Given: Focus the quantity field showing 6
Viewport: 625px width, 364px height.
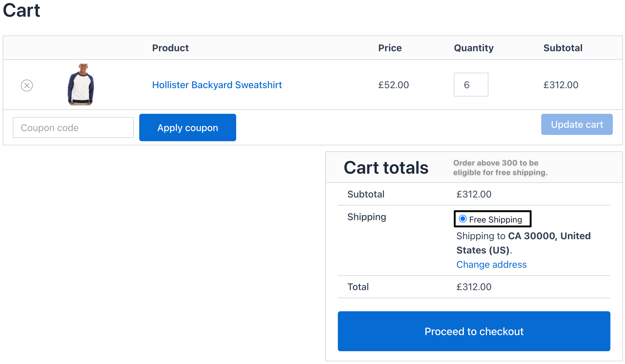Looking at the screenshot, I should pyautogui.click(x=471, y=85).
